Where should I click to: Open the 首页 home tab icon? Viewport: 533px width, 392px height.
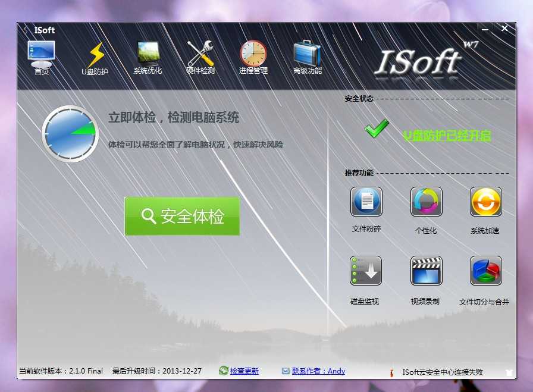41,54
